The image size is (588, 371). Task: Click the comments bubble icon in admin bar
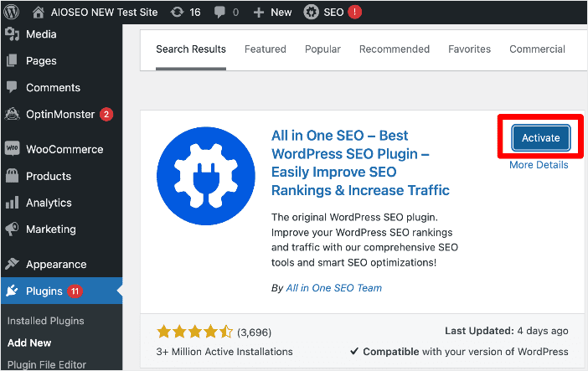(x=219, y=13)
